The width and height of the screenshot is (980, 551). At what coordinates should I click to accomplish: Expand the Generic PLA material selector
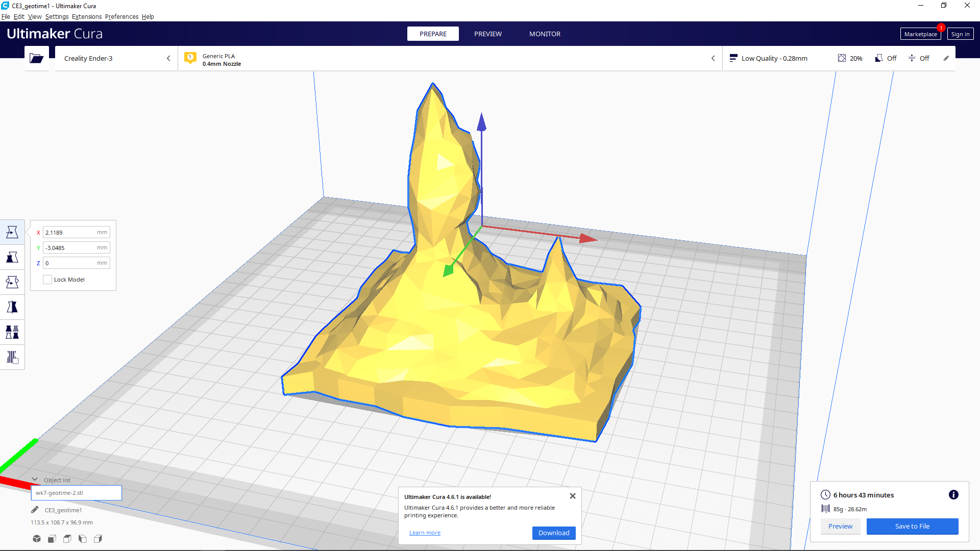pos(450,58)
